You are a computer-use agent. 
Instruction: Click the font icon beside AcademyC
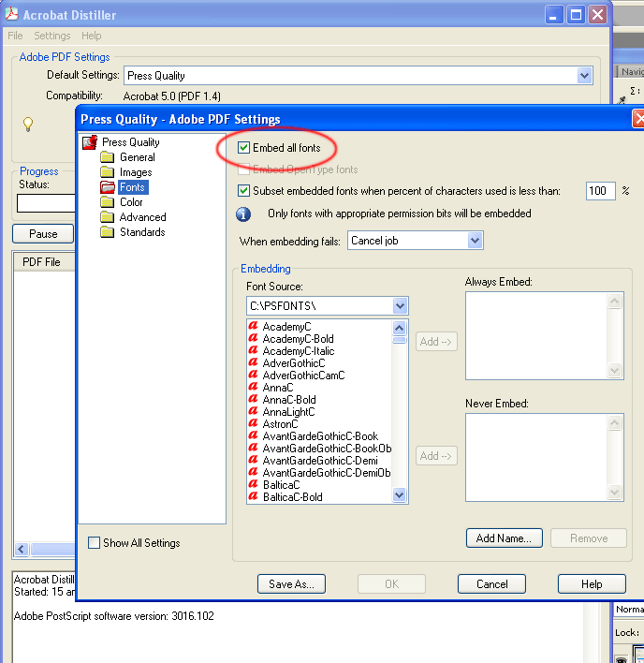pos(253,326)
